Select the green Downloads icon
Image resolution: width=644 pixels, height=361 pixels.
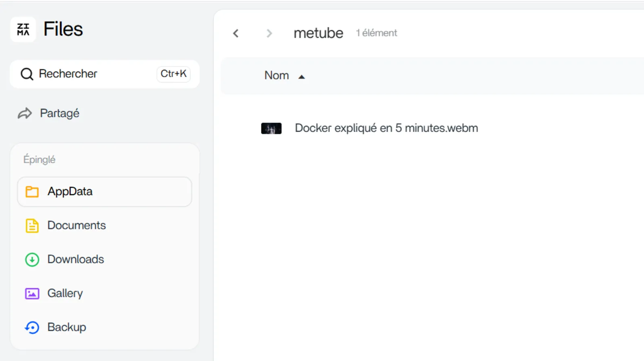click(x=32, y=259)
